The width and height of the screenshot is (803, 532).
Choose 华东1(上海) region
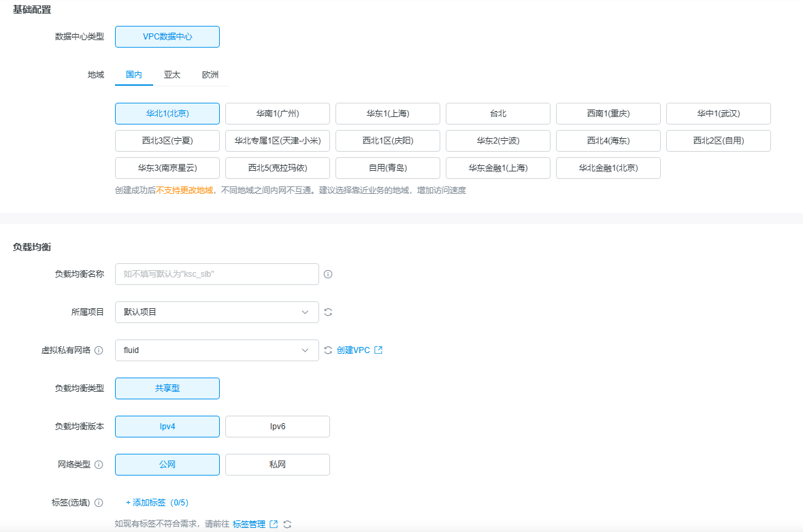(388, 114)
